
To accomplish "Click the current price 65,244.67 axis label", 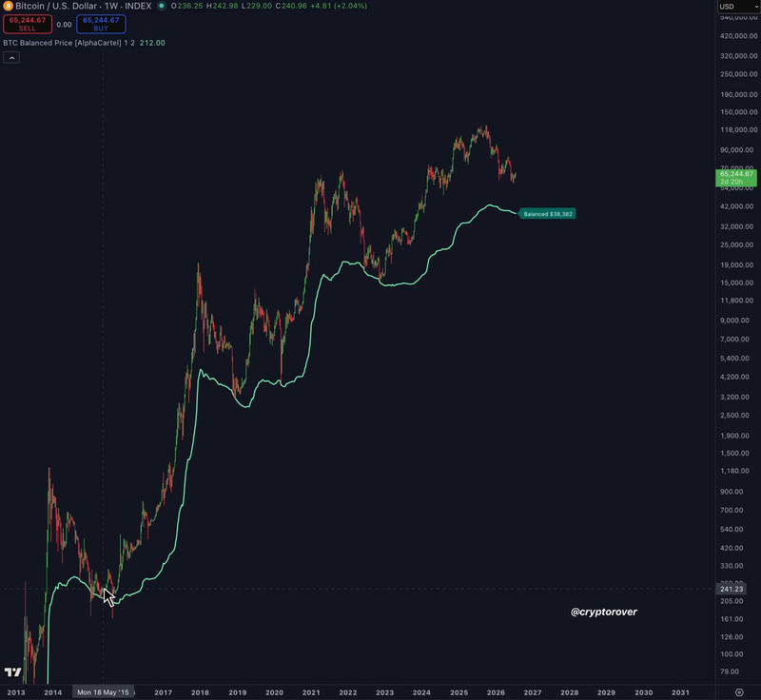I will point(735,178).
